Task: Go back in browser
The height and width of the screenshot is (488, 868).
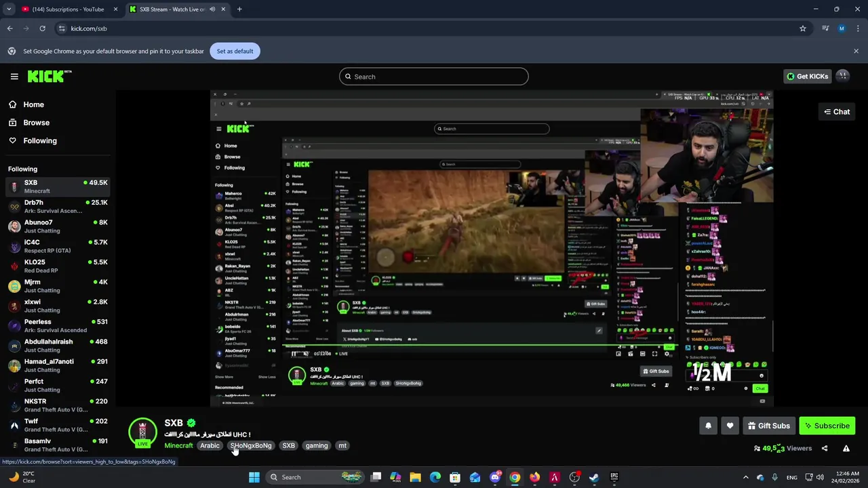Action: coord(9,28)
